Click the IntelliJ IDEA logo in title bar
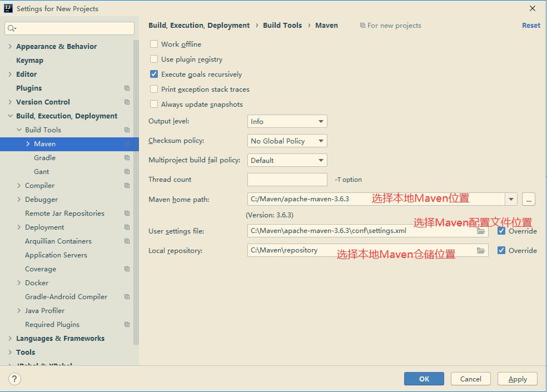The height and width of the screenshot is (392, 547). coord(7,8)
